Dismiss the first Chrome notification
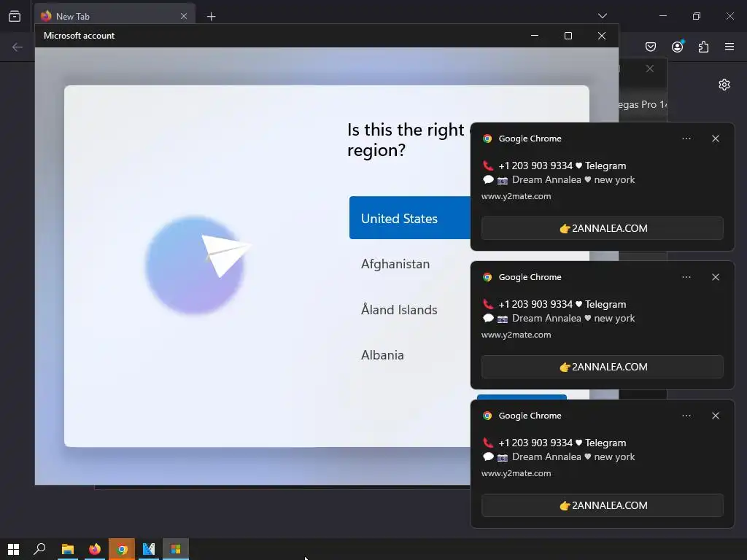Image resolution: width=747 pixels, height=560 pixels. point(716,139)
